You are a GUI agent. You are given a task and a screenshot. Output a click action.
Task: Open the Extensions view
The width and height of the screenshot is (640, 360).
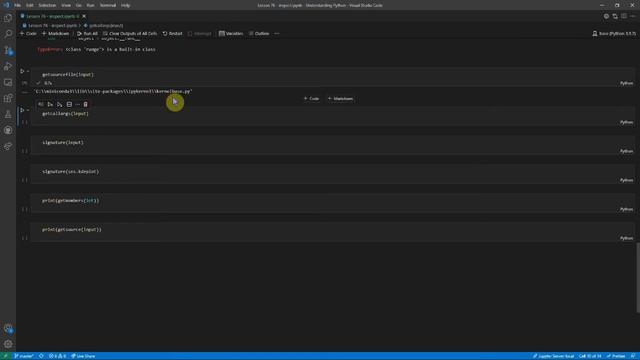tap(8, 98)
